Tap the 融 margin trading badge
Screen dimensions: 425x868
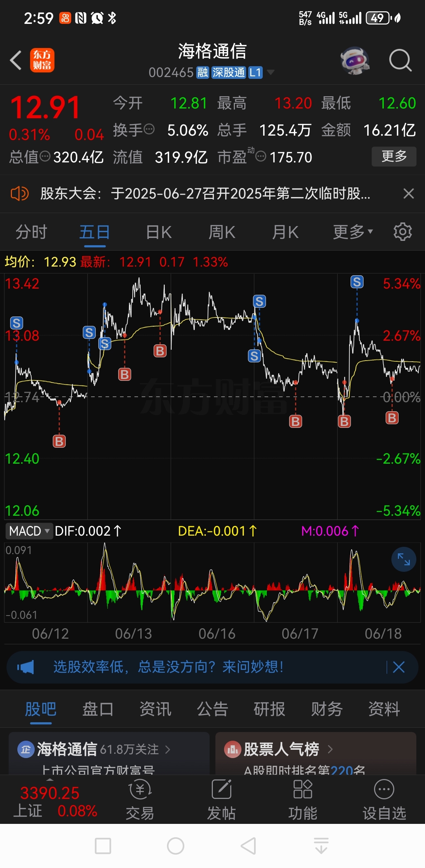tap(202, 72)
